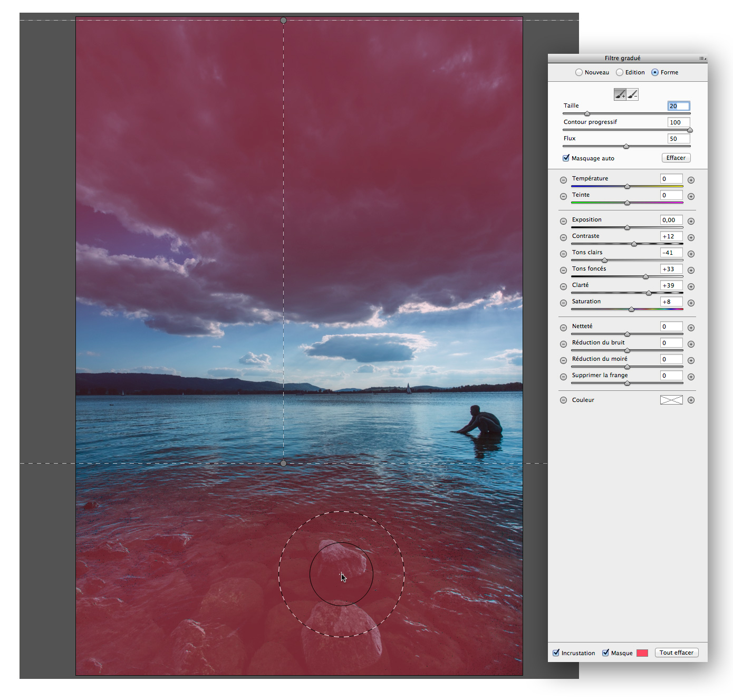This screenshot has height=700, width=733.
Task: Toggle the Masque checkbox
Action: click(605, 653)
